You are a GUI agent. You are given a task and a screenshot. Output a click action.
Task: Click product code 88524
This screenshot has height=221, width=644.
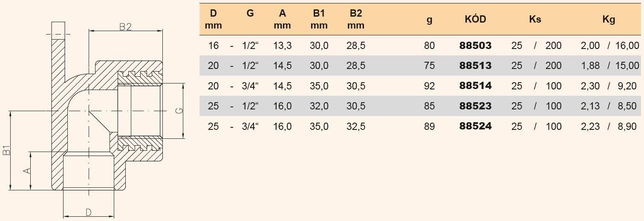(476, 126)
